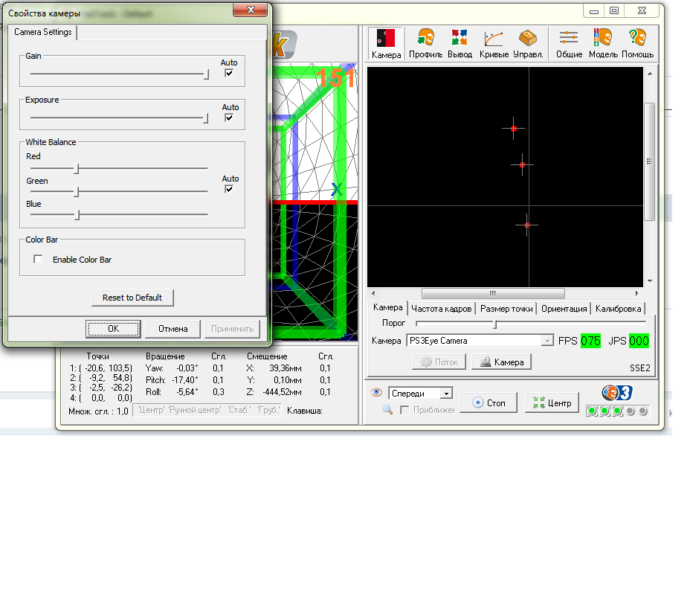
Task: Click the Z offset -444,52мм value
Action: pyautogui.click(x=282, y=392)
